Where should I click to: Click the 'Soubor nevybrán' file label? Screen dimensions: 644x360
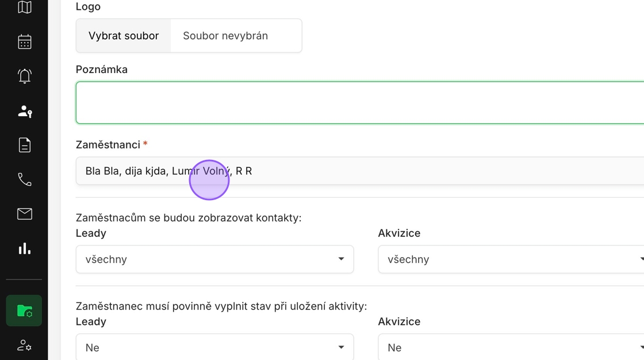225,36
